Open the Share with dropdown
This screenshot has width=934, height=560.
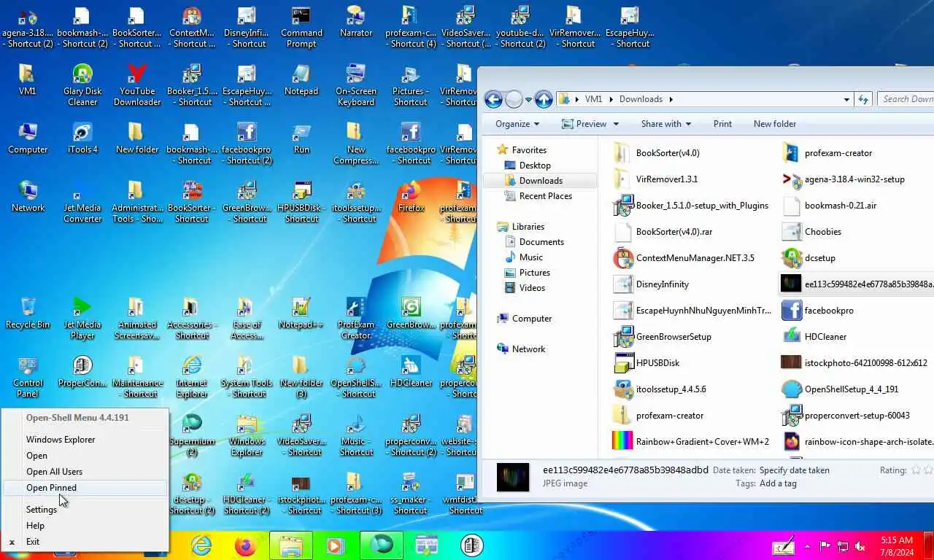point(665,124)
